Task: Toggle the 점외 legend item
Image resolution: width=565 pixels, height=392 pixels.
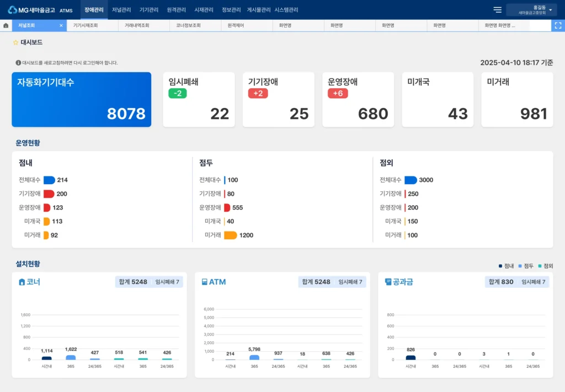Action: [x=545, y=266]
